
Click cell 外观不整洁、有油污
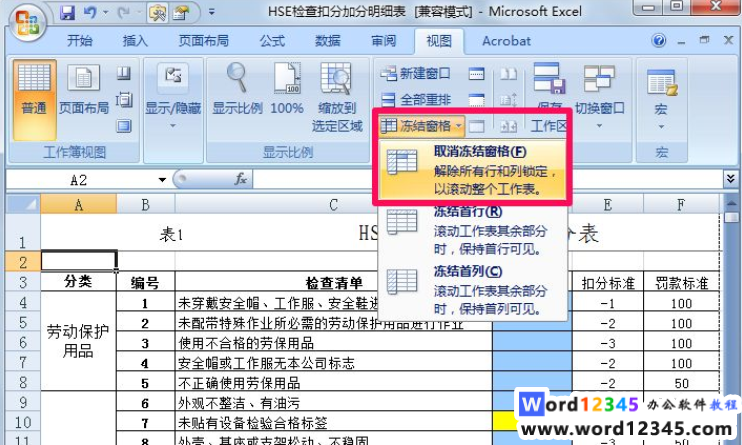point(334,402)
